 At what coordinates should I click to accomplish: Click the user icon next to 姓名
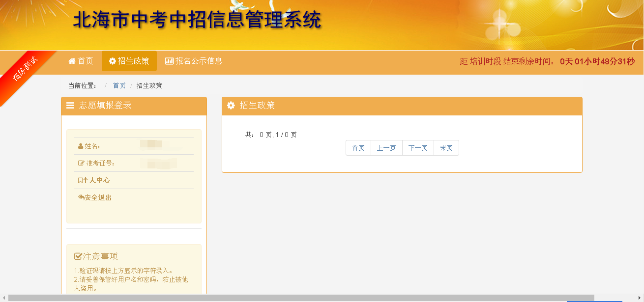pos(81,146)
